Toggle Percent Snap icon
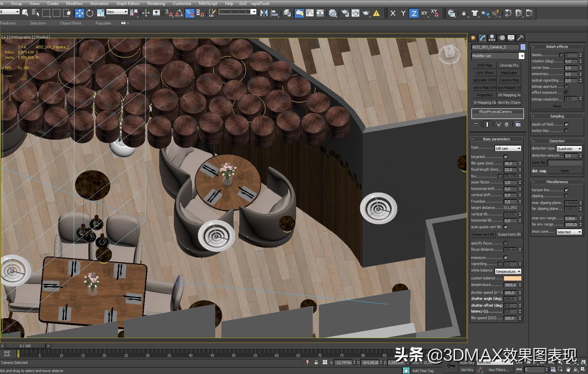 click(189, 13)
